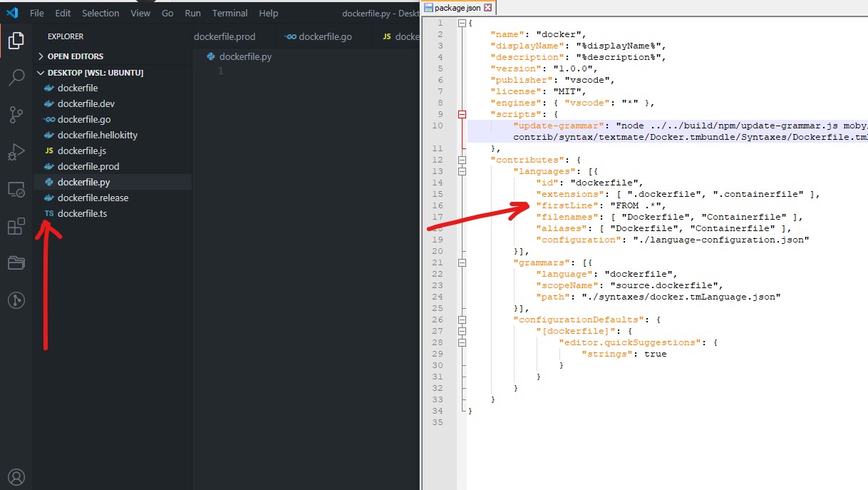Image resolution: width=868 pixels, height=490 pixels.
Task: Click the "1.0.0" version value
Action: click(573, 68)
